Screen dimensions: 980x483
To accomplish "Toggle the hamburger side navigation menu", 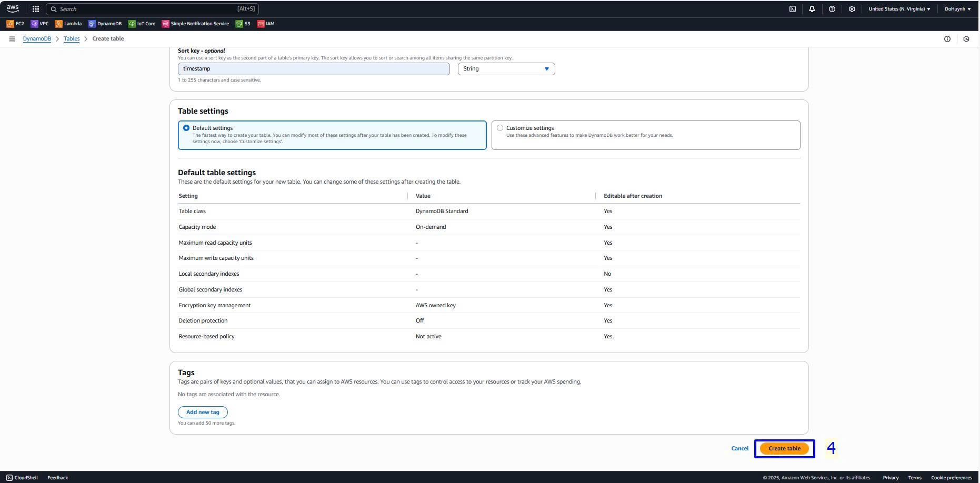I will pyautogui.click(x=12, y=39).
